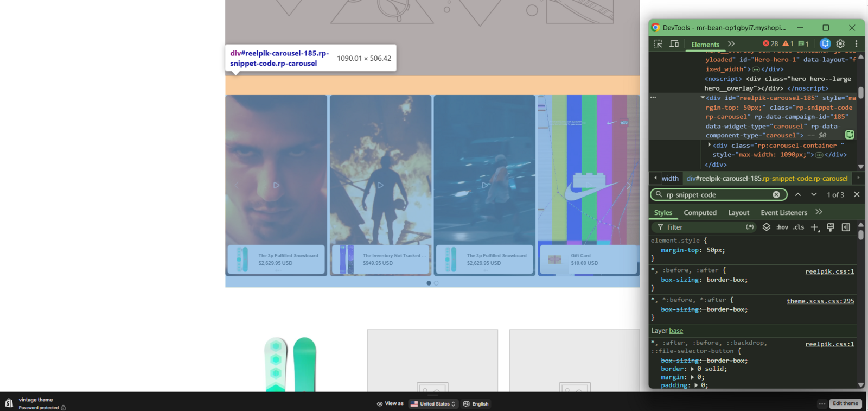The image size is (868, 411).
Task: Select the second carousel pagination dot
Action: point(436,283)
